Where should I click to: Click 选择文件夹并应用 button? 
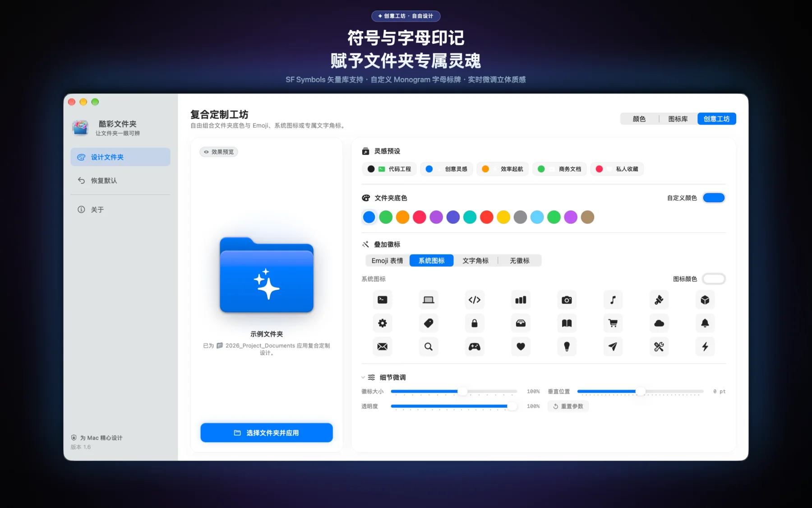(x=267, y=433)
